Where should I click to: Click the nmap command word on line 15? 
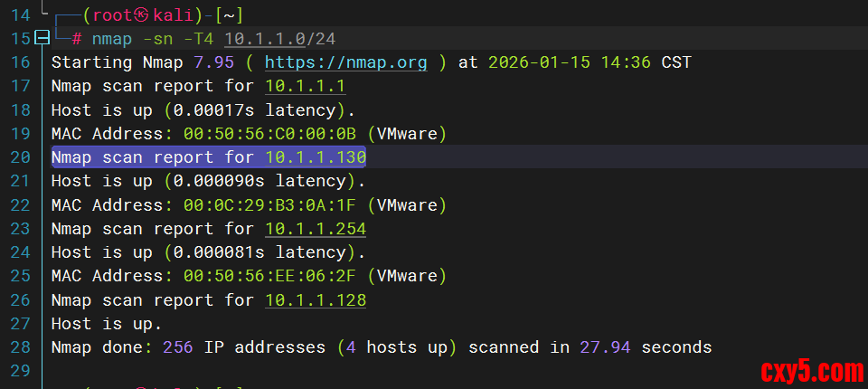111,39
